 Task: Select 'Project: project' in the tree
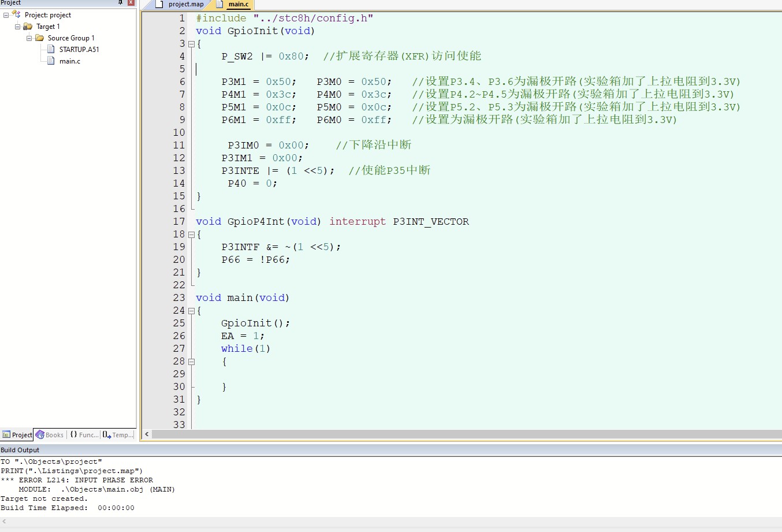click(x=48, y=15)
